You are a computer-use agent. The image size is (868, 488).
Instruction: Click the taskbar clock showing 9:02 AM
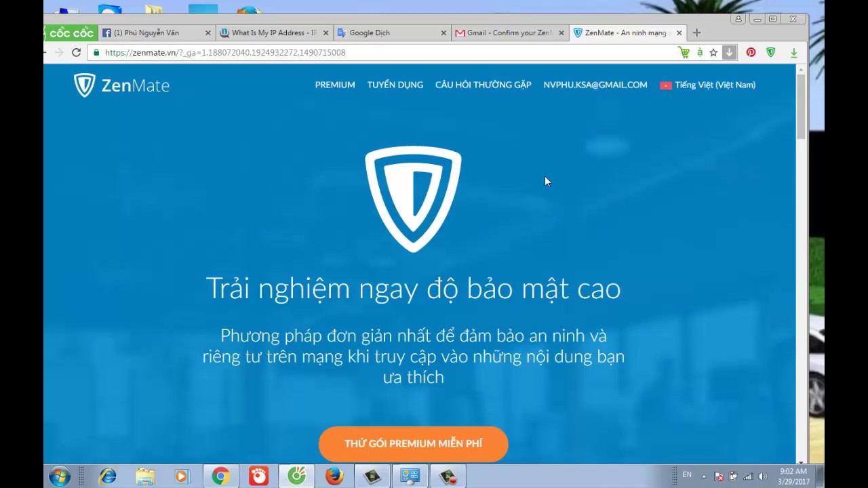[793, 476]
